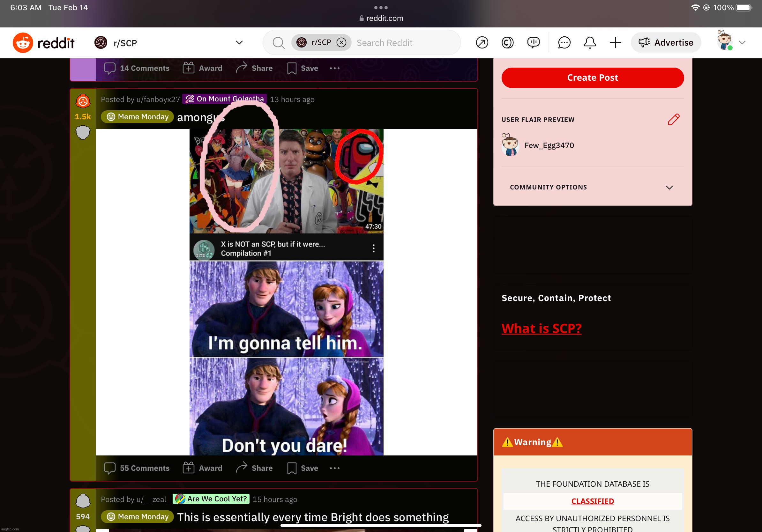
Task: Filter by Meme Monday flair on Bright post
Action: point(137,517)
